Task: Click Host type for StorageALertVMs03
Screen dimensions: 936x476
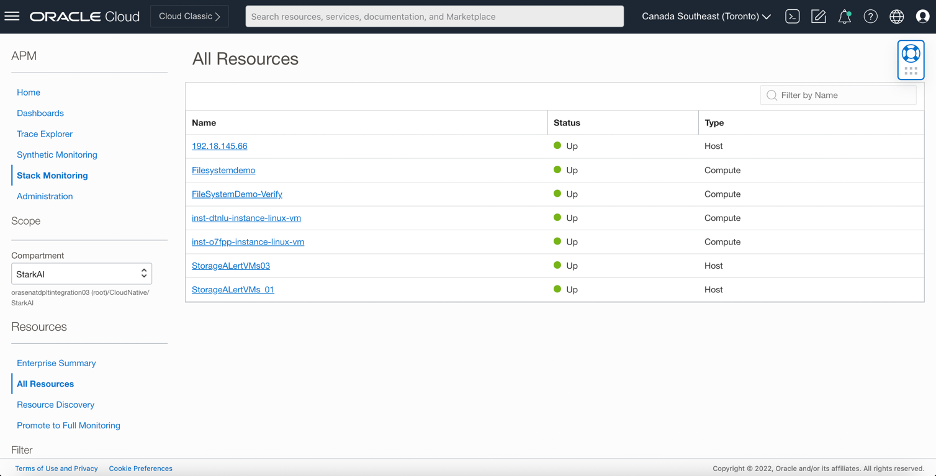Action: [x=713, y=266]
